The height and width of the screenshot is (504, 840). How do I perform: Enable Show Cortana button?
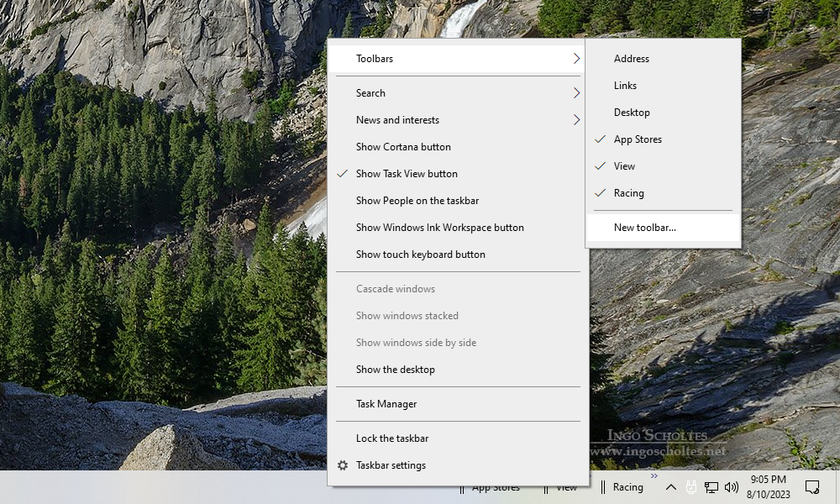458,147
